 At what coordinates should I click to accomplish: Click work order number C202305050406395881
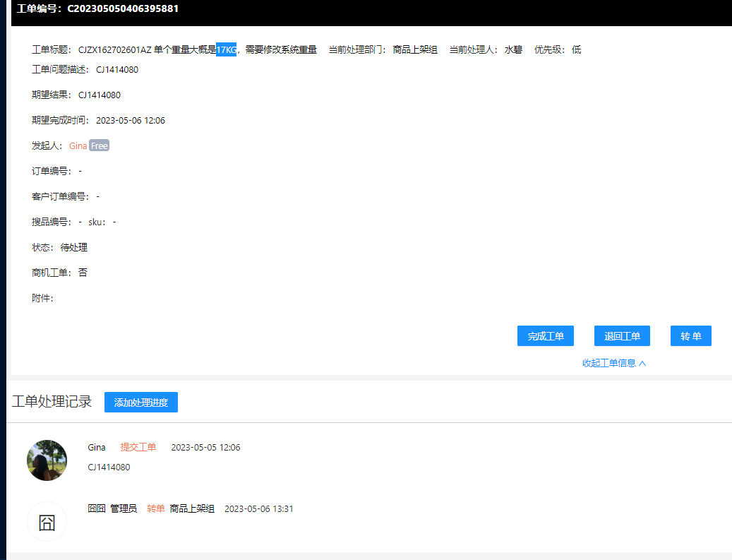click(x=123, y=8)
